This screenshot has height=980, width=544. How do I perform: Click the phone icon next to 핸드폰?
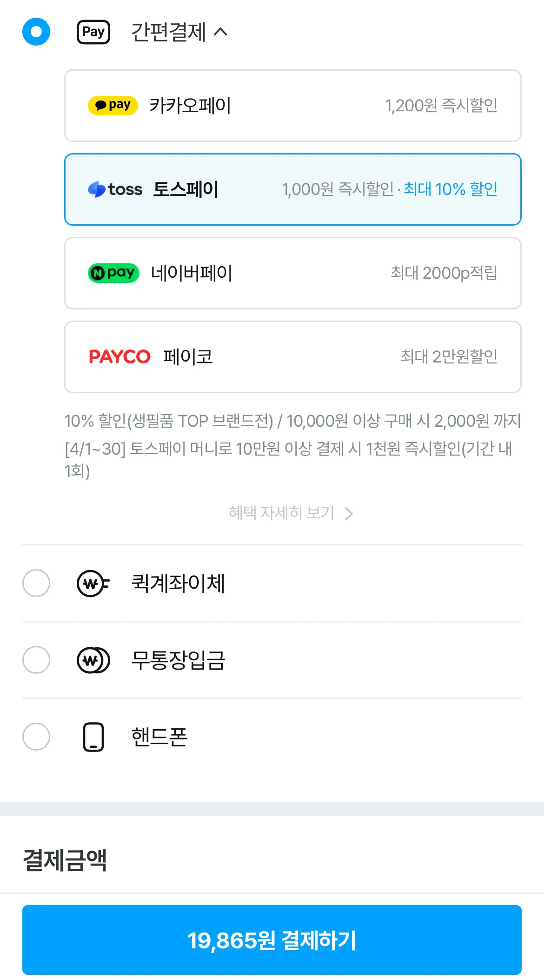93,737
